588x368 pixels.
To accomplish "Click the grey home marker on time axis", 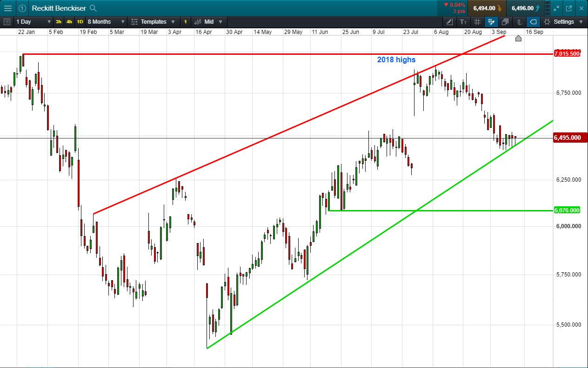I will [x=518, y=38].
